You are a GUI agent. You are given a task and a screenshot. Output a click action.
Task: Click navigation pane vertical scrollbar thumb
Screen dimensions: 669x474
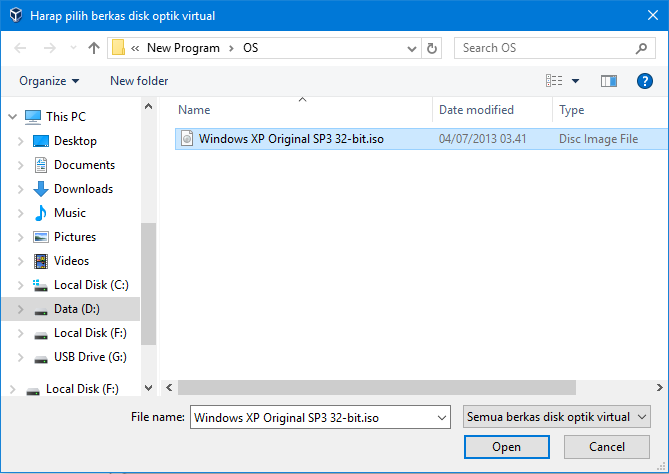(x=148, y=284)
